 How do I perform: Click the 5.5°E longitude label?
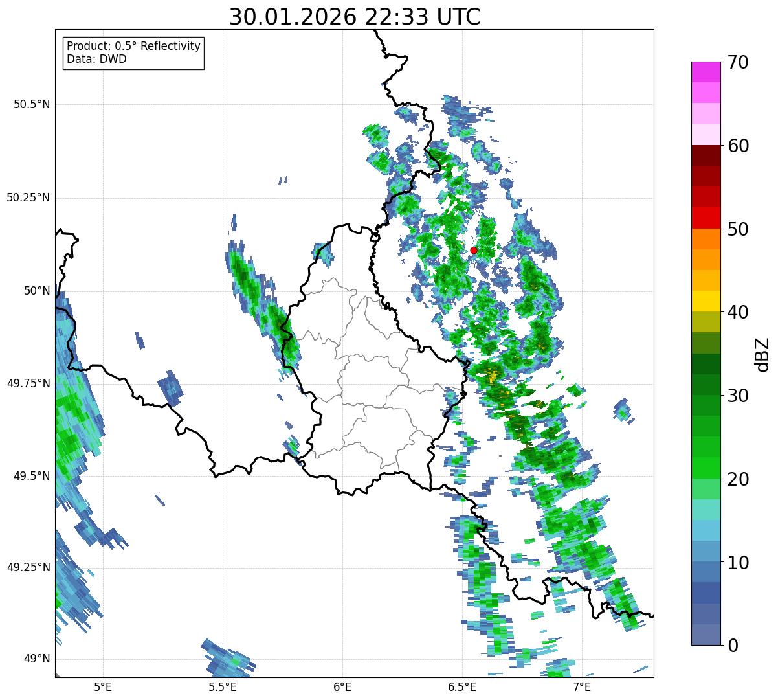223,687
